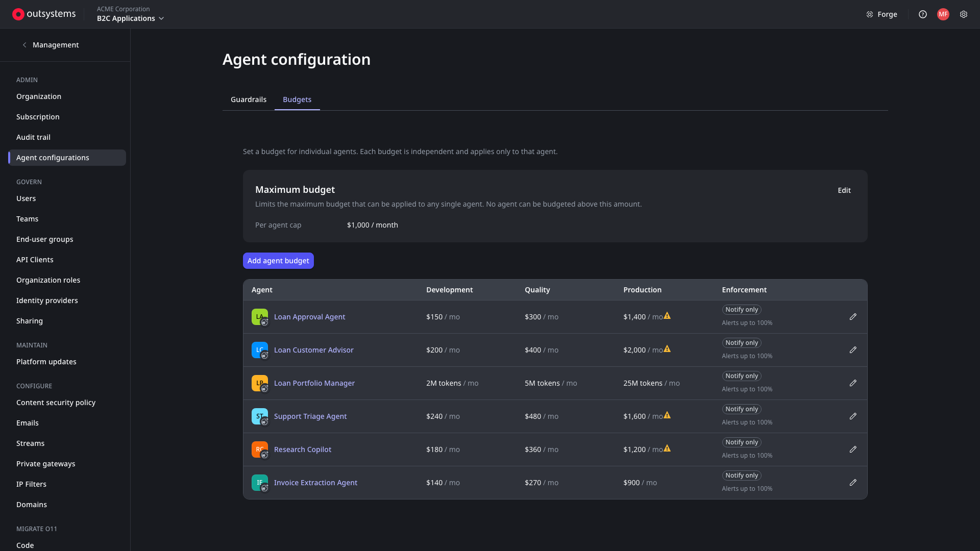
Task: Click the Research Copilot RC avatar
Action: [260, 449]
